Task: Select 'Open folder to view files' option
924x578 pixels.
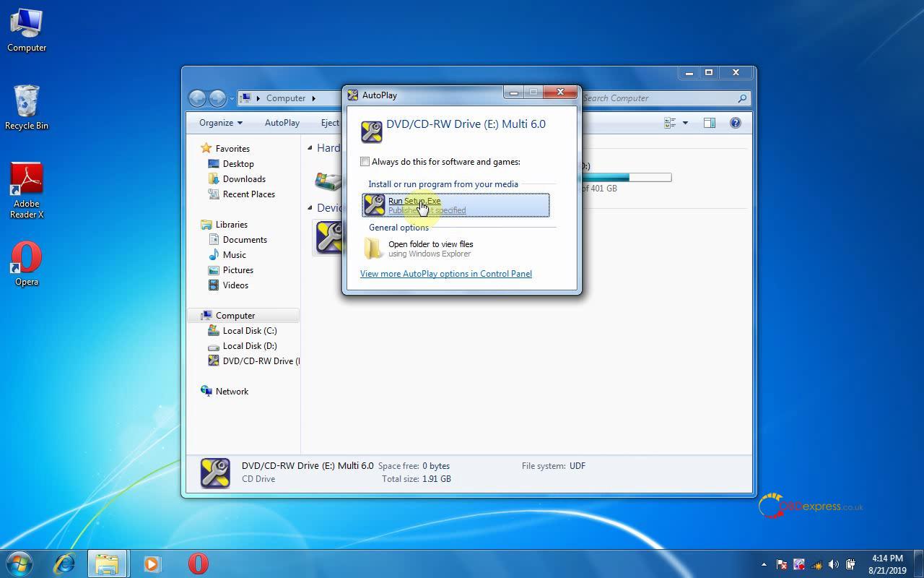Action: tap(430, 249)
